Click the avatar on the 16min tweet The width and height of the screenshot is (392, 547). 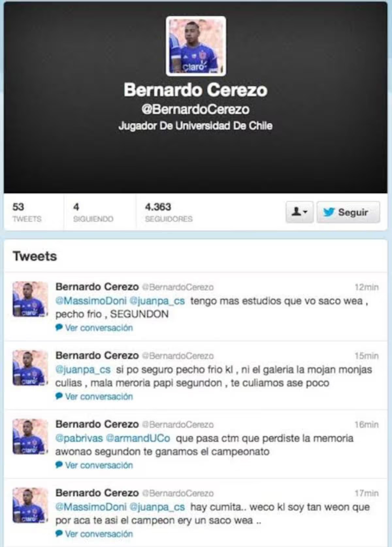coord(30,436)
